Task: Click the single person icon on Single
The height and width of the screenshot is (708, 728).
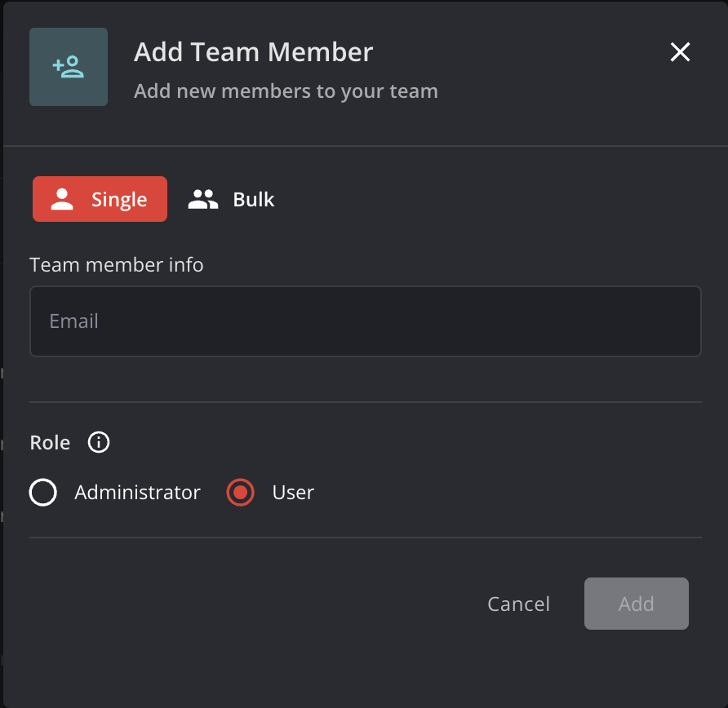Action: [62, 199]
